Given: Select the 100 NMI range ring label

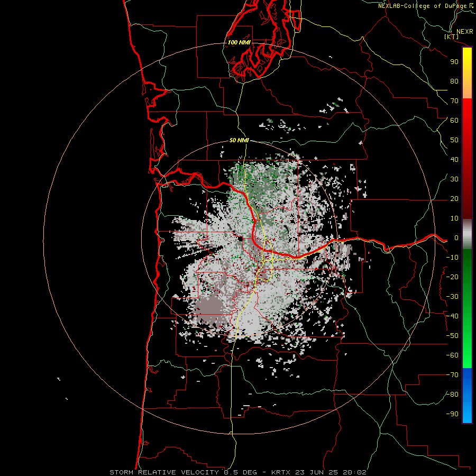Looking at the screenshot, I should click(239, 42).
